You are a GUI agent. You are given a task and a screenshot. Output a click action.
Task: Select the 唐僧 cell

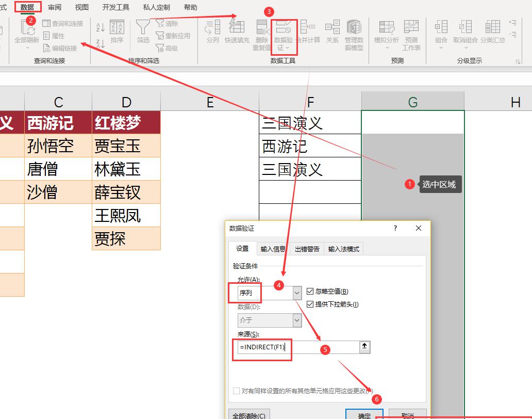[x=58, y=169]
